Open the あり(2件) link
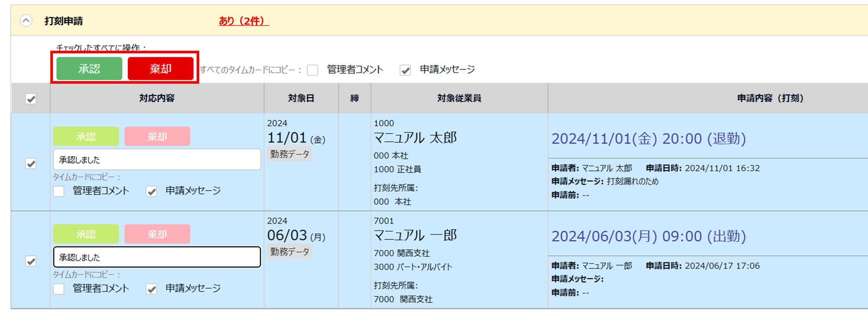The height and width of the screenshot is (317, 868). click(243, 21)
